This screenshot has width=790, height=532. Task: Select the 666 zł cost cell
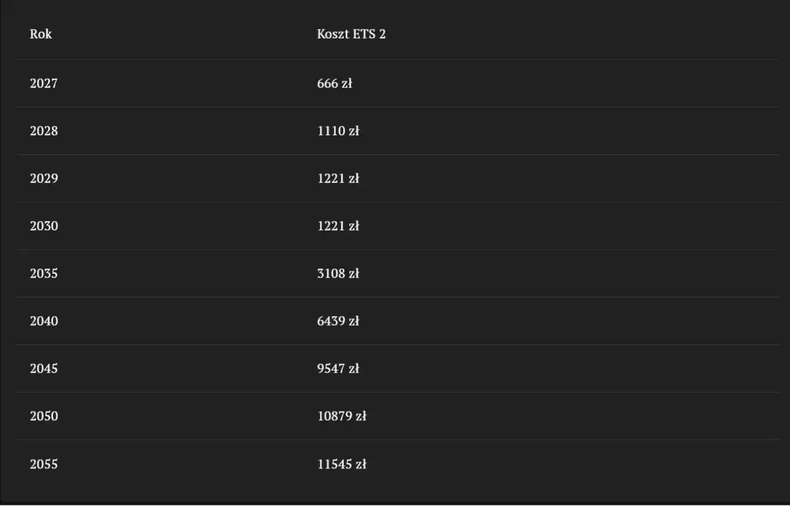coord(335,83)
